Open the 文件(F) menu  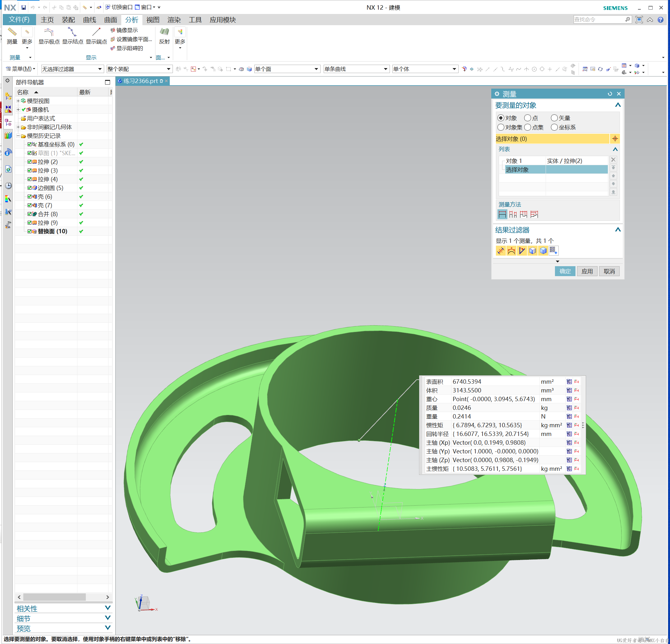pos(19,20)
